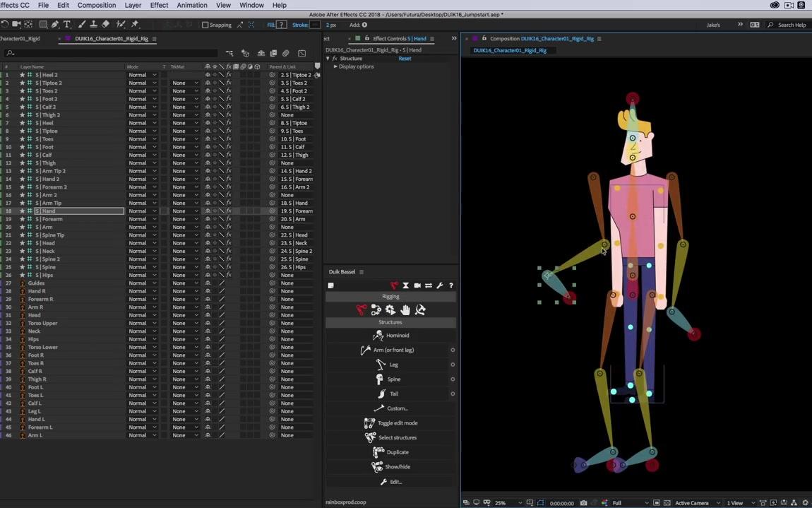Click the Duik help question mark
Image resolution: width=812 pixels, height=508 pixels.
(x=451, y=285)
